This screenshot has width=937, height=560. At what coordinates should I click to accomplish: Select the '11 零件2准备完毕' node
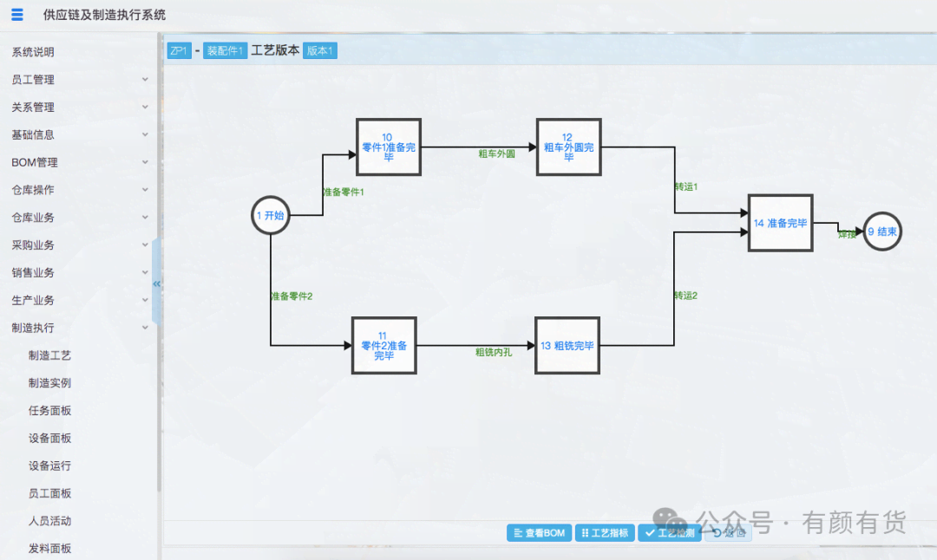[383, 345]
